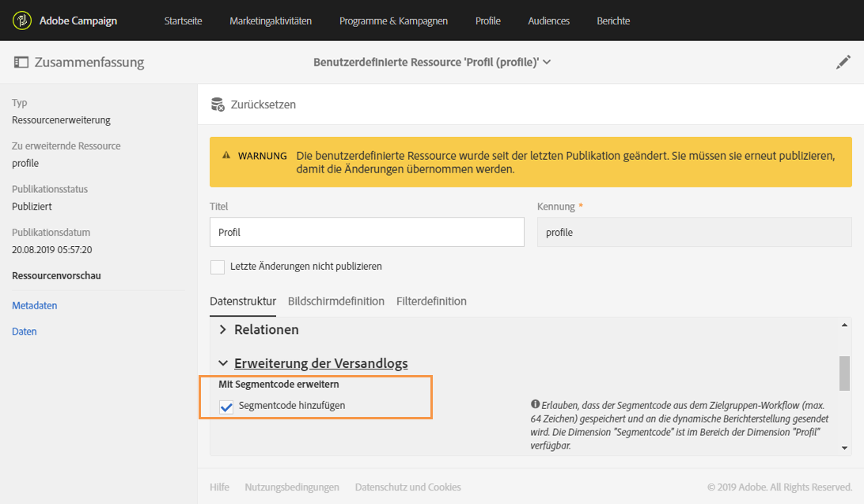The height and width of the screenshot is (504, 864).
Task: Open the Daten preview link
Action: click(x=25, y=332)
